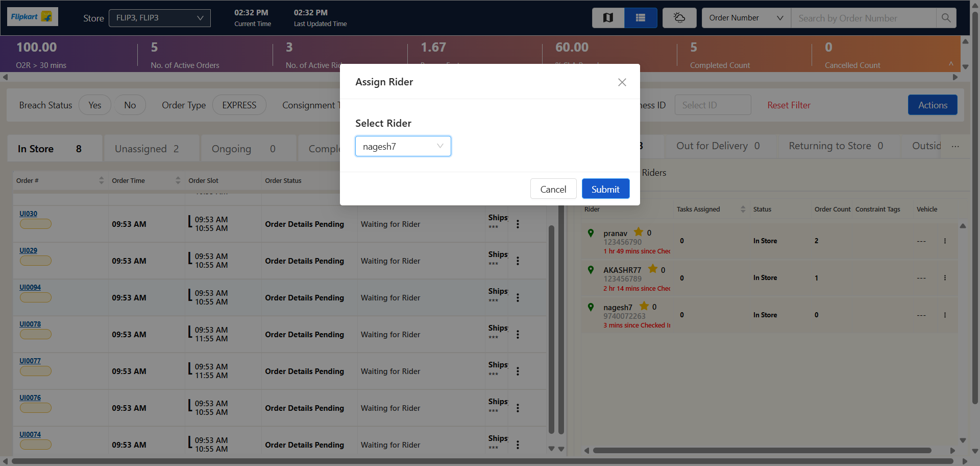Screen dimensions: 980x466
Task: Click star rating icon for nagesh7
Action: click(644, 306)
